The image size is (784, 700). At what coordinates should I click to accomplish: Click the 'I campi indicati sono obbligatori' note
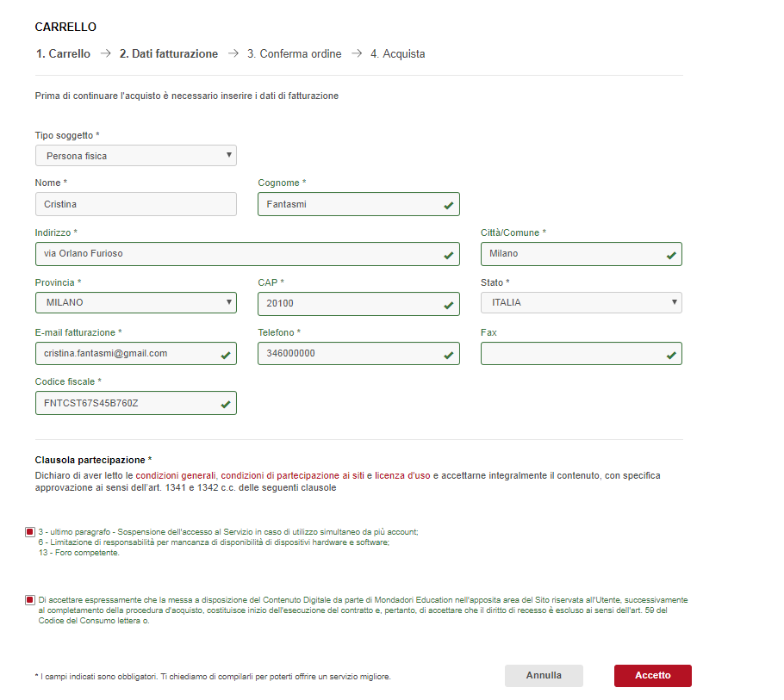(213, 677)
